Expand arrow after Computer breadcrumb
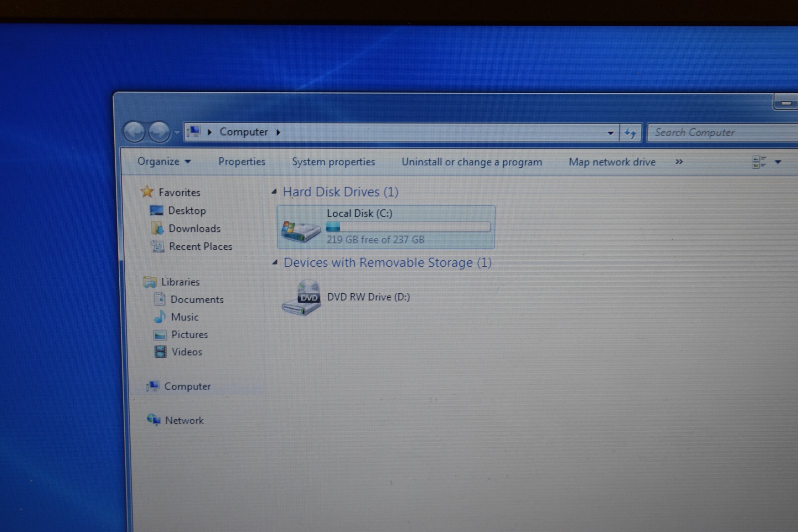Image resolution: width=798 pixels, height=532 pixels. coord(278,132)
